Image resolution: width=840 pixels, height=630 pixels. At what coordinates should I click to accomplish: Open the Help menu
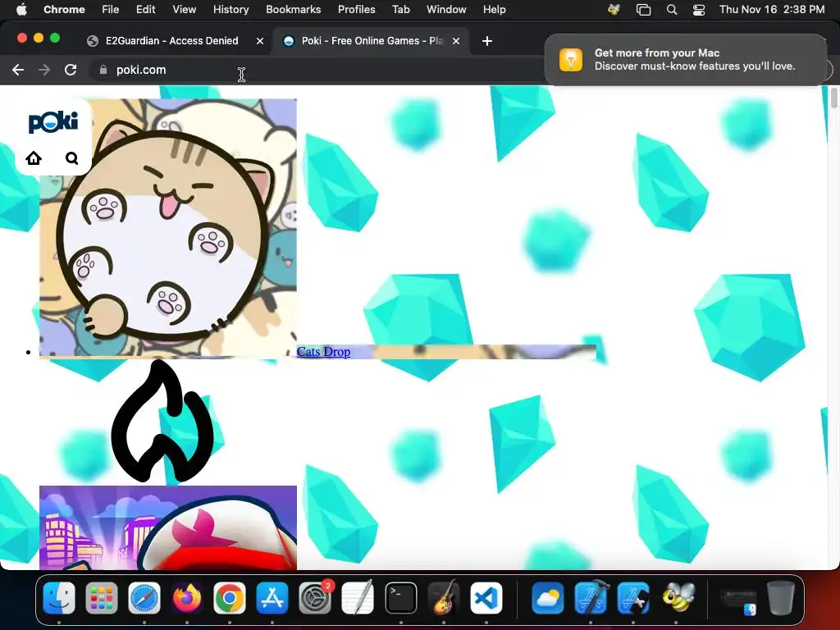[494, 10]
